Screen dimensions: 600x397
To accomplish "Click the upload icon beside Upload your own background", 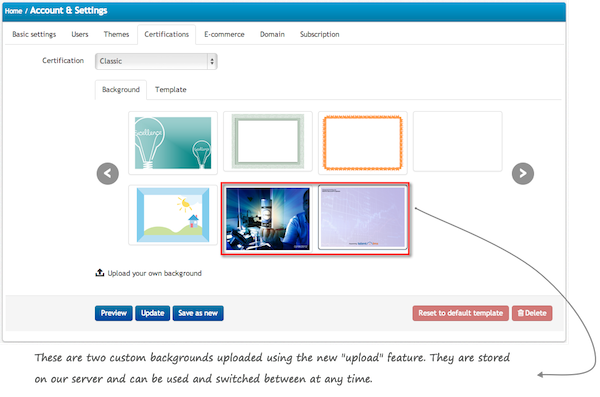I will 99,273.
